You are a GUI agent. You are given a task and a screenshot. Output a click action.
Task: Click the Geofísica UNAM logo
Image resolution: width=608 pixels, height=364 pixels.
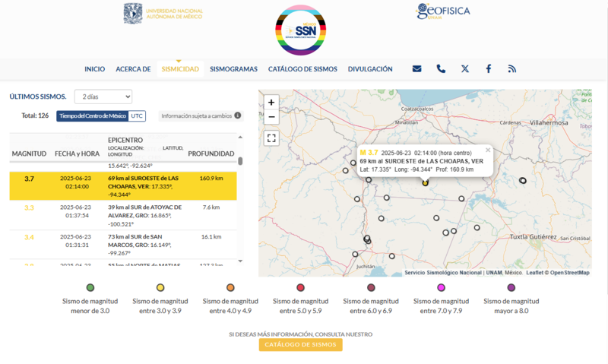(442, 11)
